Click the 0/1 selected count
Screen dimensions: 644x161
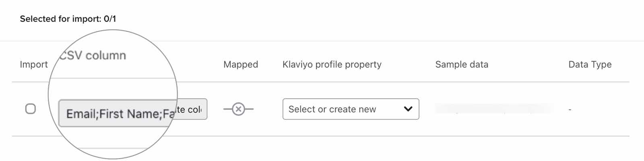click(110, 19)
